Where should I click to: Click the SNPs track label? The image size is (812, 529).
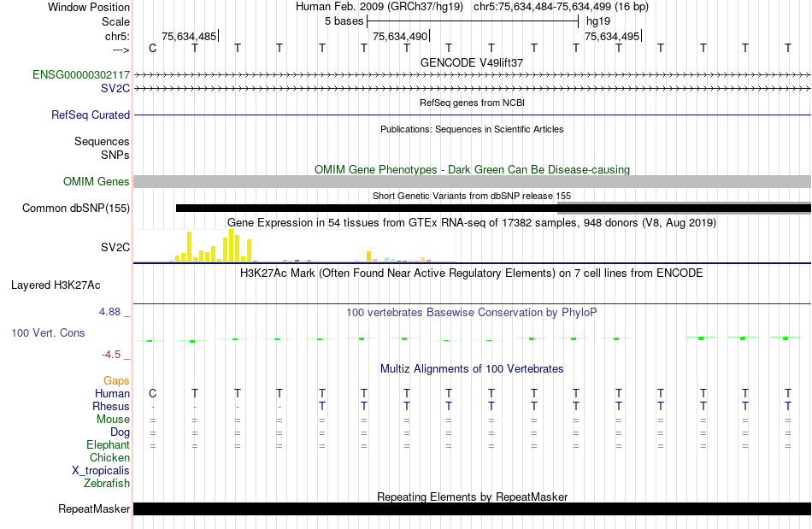tap(115, 155)
